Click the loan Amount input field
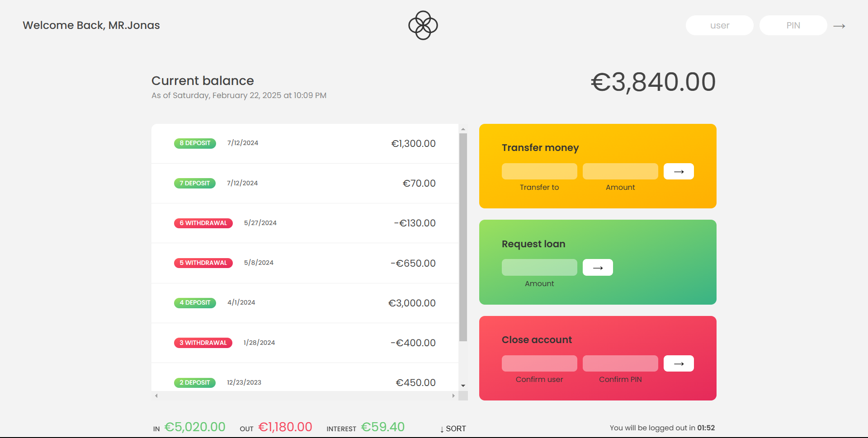Image resolution: width=868 pixels, height=438 pixels. (x=539, y=268)
